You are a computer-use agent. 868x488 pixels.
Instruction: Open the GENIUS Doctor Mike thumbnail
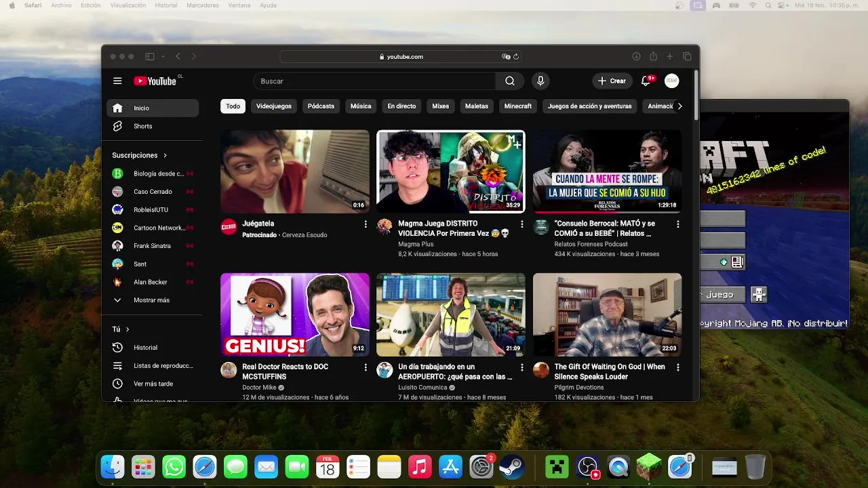click(x=295, y=314)
